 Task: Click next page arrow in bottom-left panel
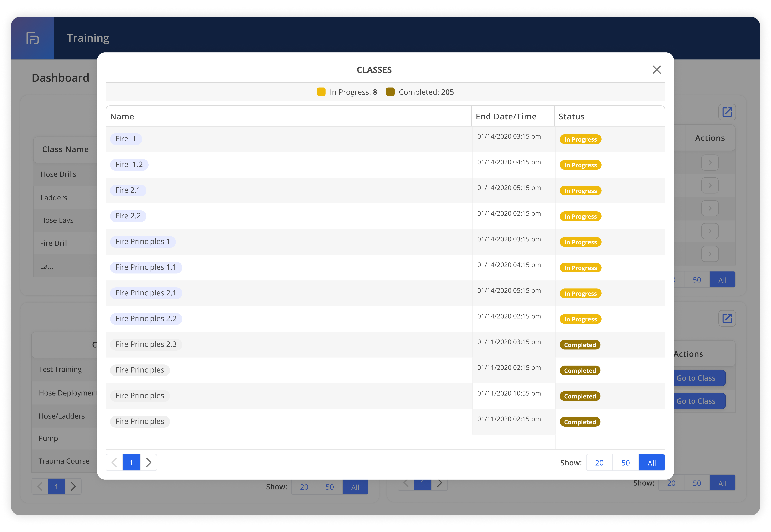click(x=73, y=487)
